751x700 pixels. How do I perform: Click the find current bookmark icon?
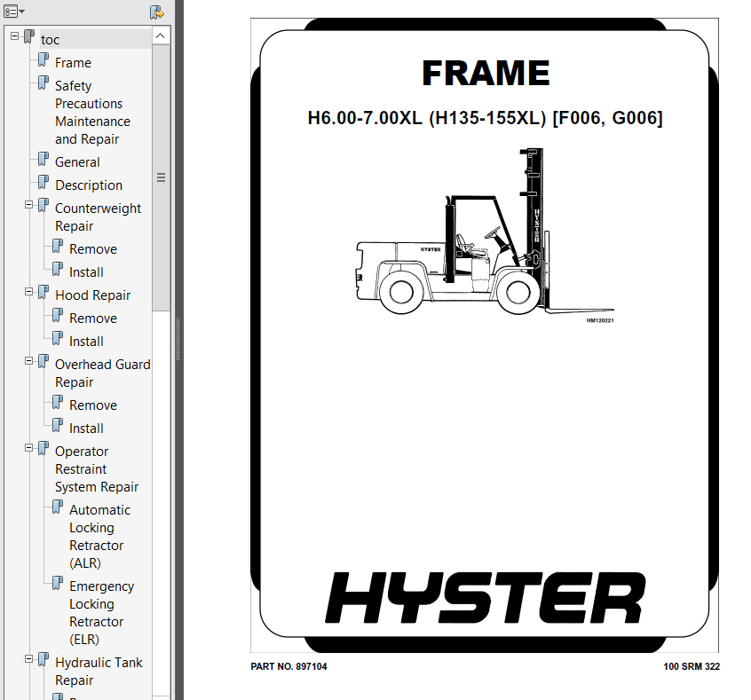tap(156, 12)
